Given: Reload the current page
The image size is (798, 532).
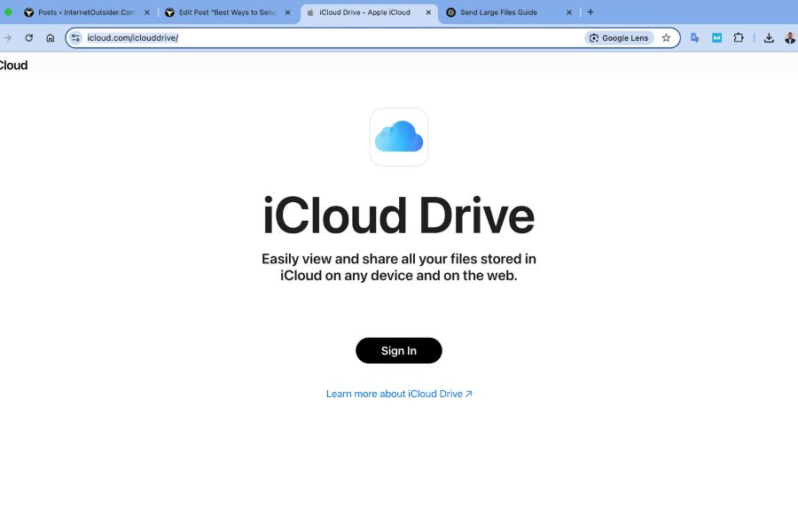Looking at the screenshot, I should coord(29,37).
